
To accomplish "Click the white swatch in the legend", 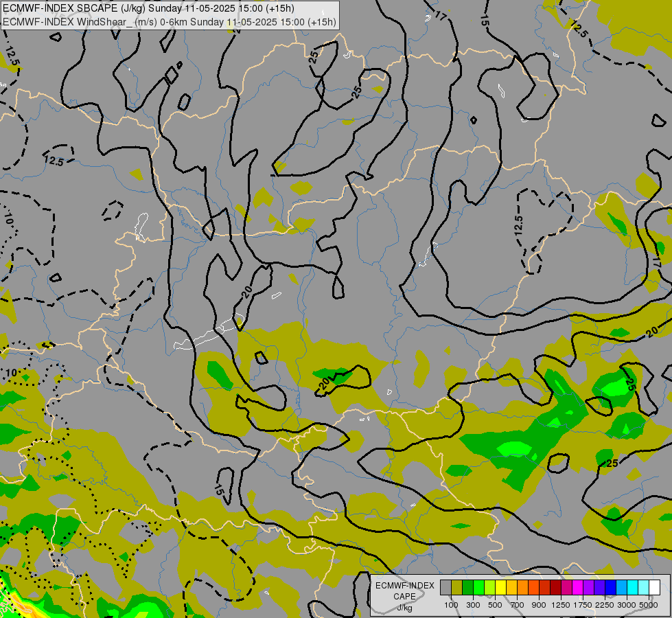I will point(654,588).
